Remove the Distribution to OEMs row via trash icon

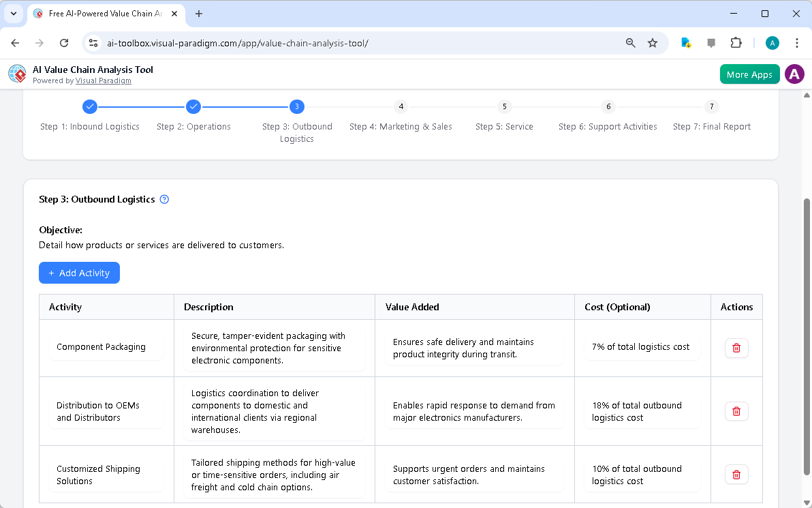click(736, 411)
